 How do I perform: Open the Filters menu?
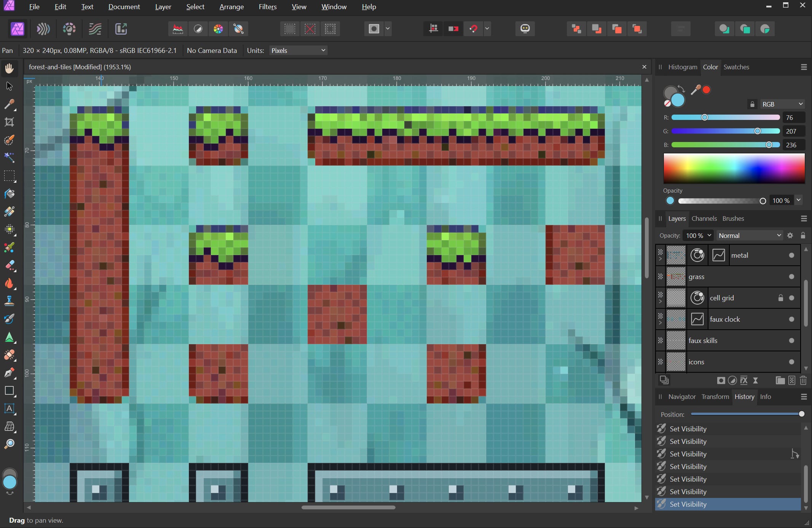pos(268,7)
